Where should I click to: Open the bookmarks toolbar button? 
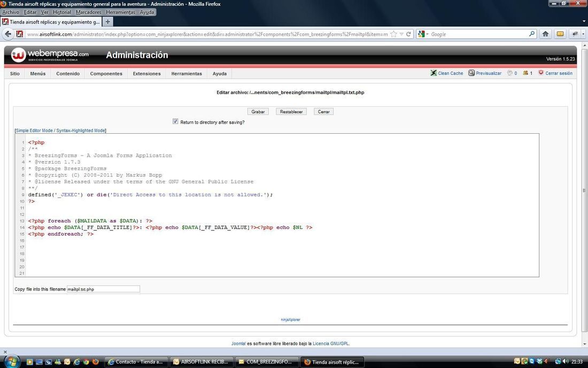pos(560,34)
